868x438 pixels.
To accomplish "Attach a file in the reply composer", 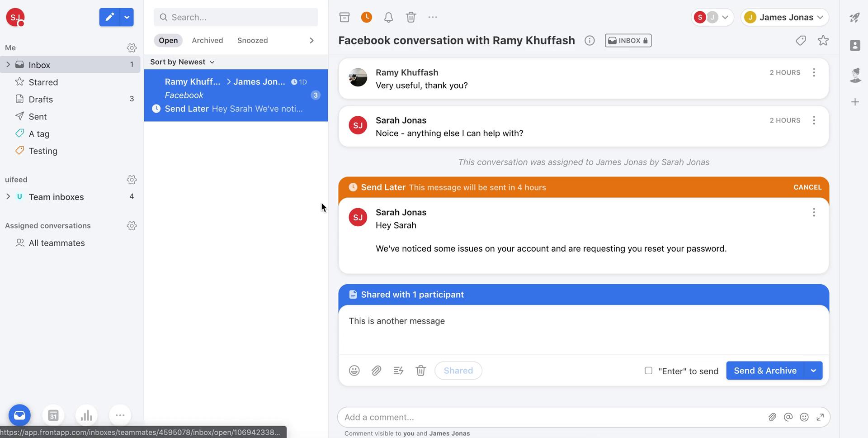I will (376, 371).
